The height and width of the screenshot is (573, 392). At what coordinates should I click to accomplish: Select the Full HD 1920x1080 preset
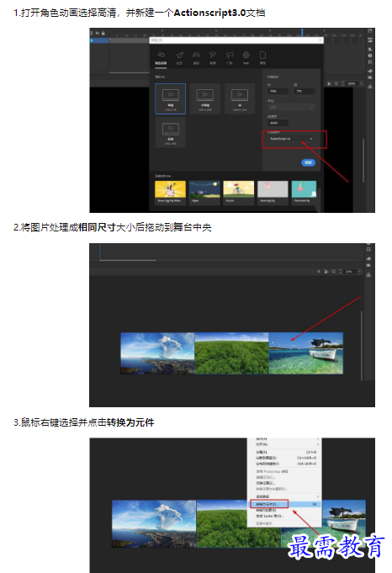pos(205,98)
